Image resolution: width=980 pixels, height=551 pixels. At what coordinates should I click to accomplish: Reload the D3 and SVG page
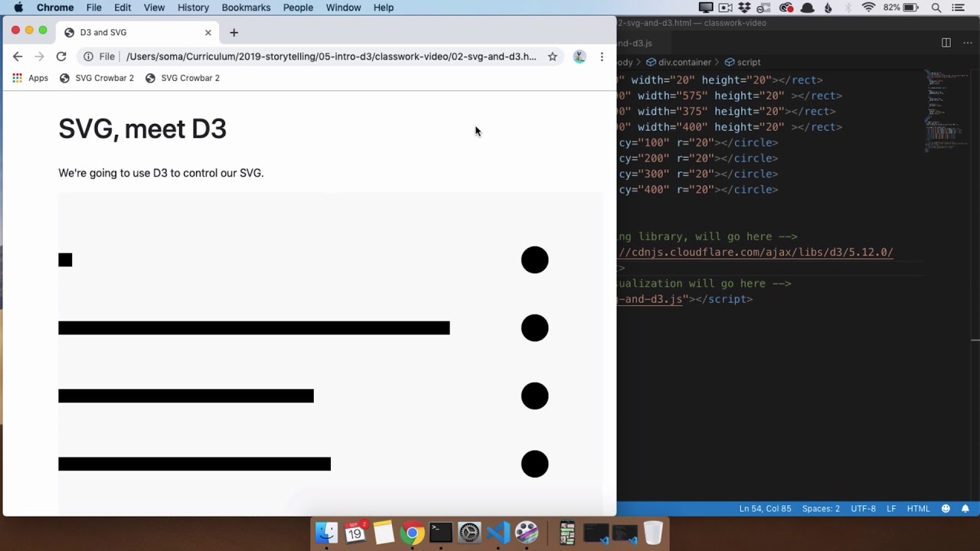point(61,57)
